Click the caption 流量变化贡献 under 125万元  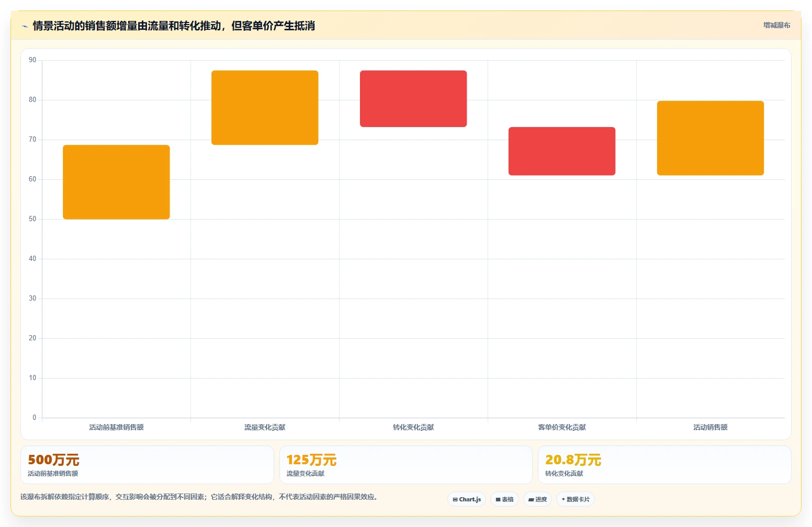coord(305,474)
